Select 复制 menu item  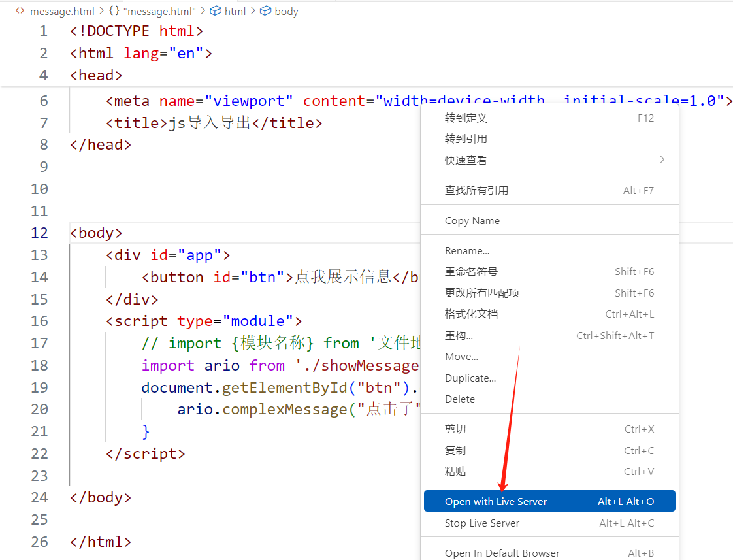(549, 450)
